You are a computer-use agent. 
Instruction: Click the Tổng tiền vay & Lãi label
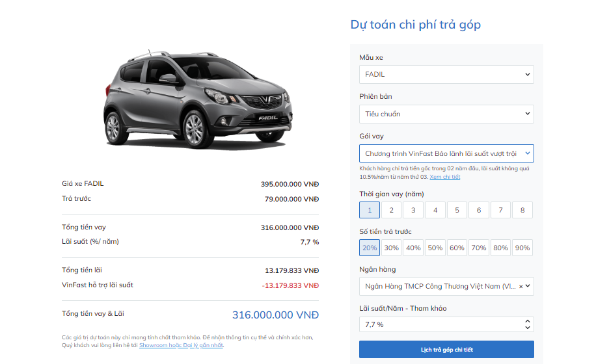point(93,313)
